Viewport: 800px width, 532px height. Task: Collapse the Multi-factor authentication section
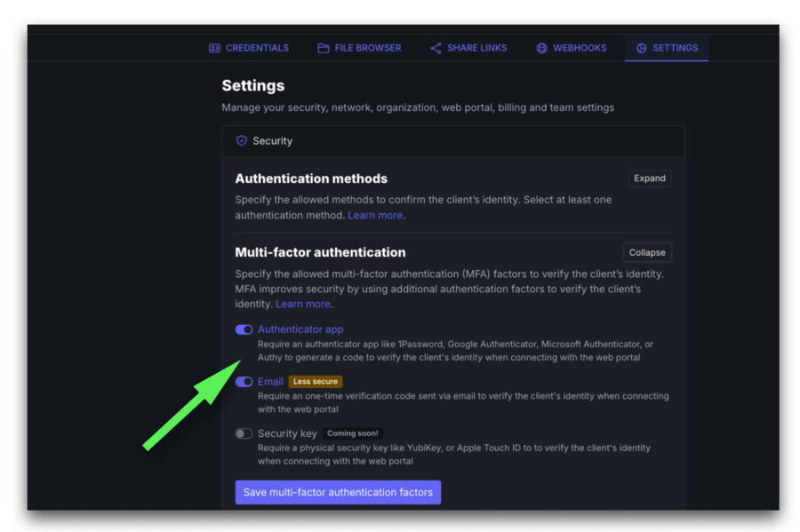point(647,252)
